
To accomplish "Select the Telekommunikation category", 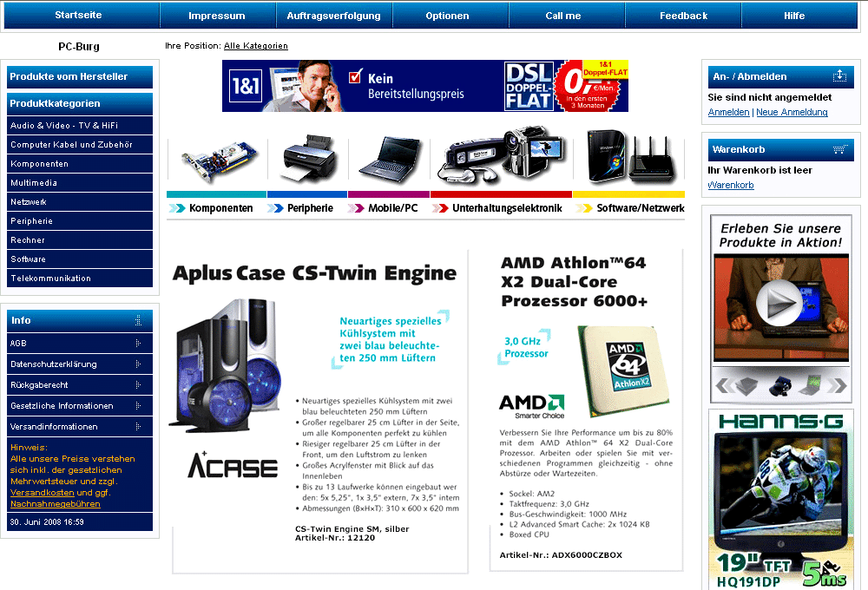I will coord(80,279).
